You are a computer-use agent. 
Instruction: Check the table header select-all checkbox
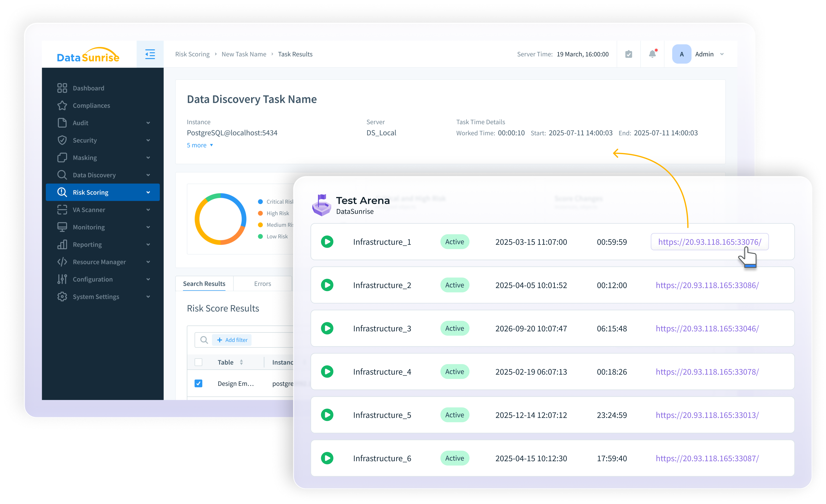[198, 362]
